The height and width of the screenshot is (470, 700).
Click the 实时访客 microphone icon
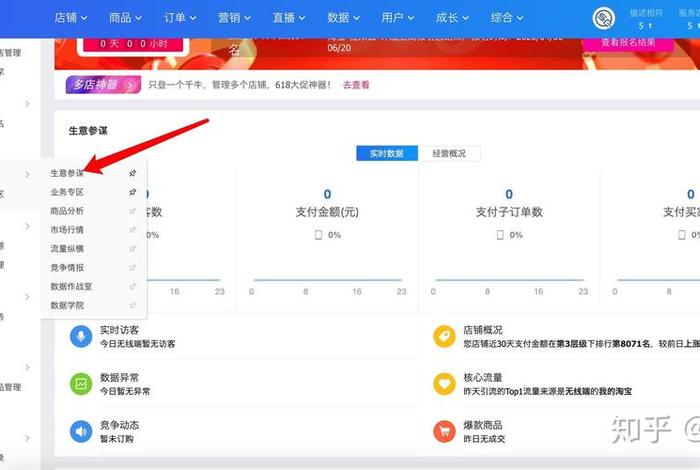(x=81, y=336)
